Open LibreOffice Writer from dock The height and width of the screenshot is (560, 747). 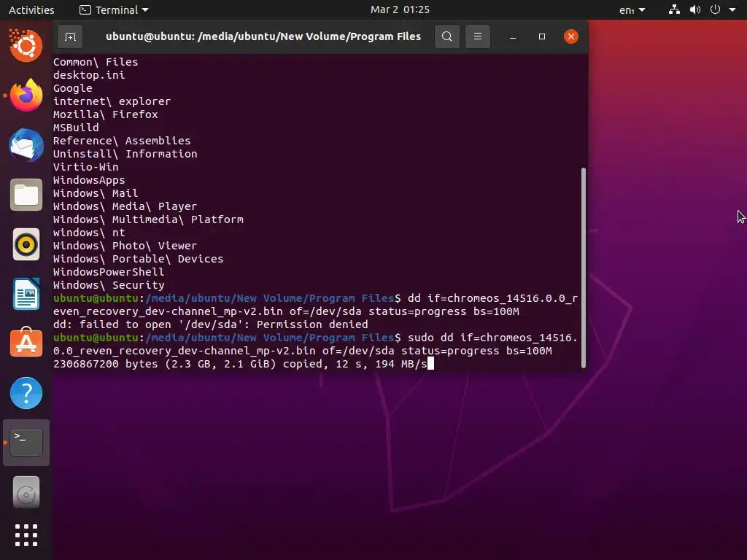(26, 294)
